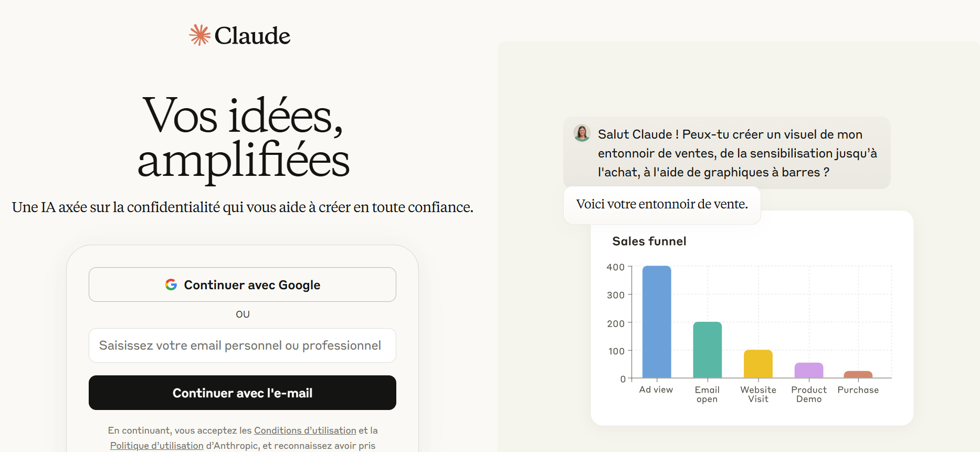This screenshot has height=452, width=980.
Task: Click the Google G icon
Action: tap(171, 285)
